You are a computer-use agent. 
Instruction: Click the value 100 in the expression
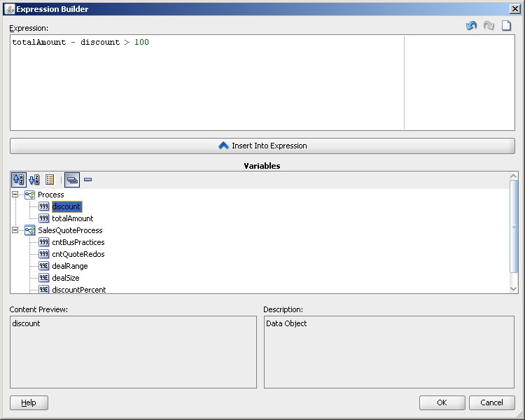click(x=141, y=42)
